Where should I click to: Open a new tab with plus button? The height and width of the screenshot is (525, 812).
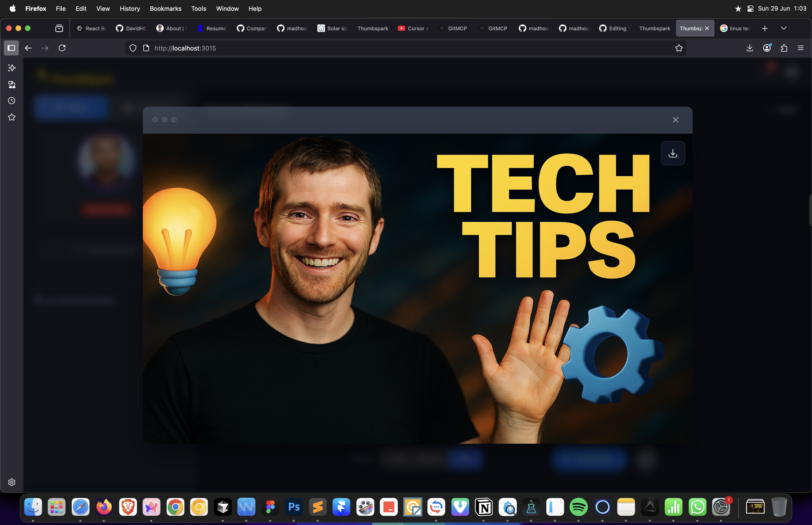(765, 28)
